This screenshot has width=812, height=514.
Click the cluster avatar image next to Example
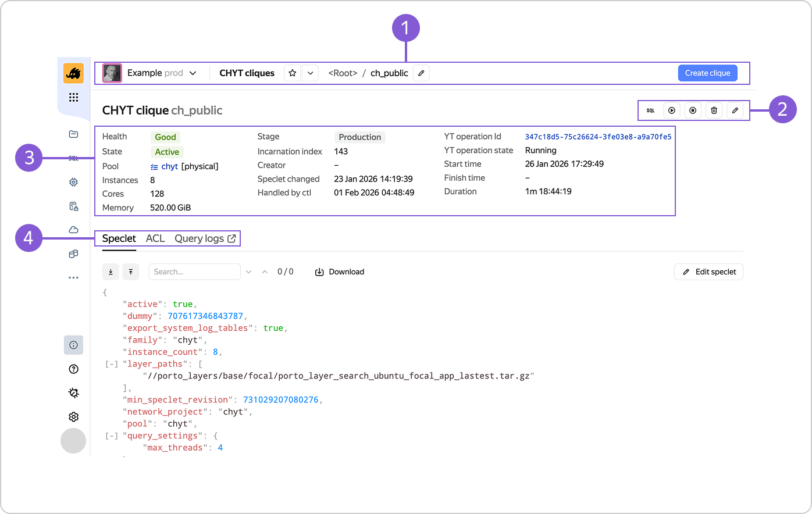112,73
